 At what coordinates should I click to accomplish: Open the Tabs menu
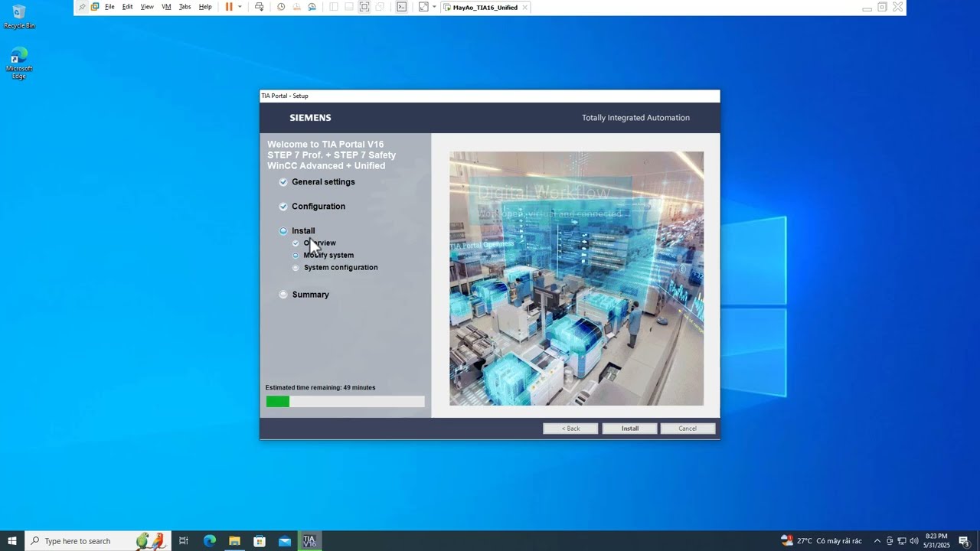coord(185,7)
